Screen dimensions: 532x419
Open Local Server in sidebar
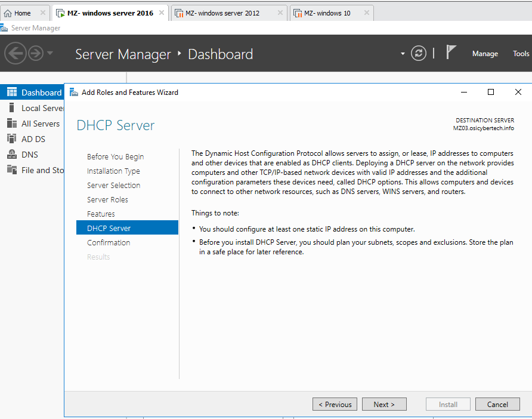pos(32,108)
